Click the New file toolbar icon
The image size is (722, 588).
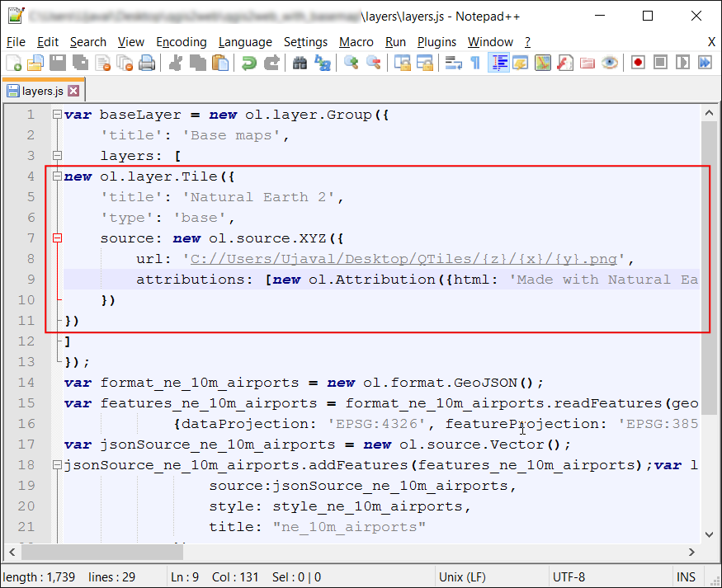click(x=14, y=63)
